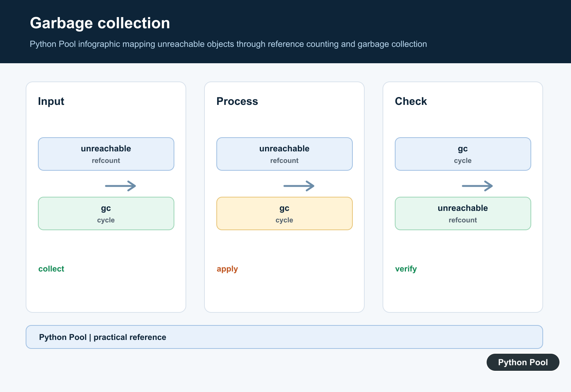The height and width of the screenshot is (392, 571).
Task: Click the green gc cycle box in Input
Action: coord(106,213)
